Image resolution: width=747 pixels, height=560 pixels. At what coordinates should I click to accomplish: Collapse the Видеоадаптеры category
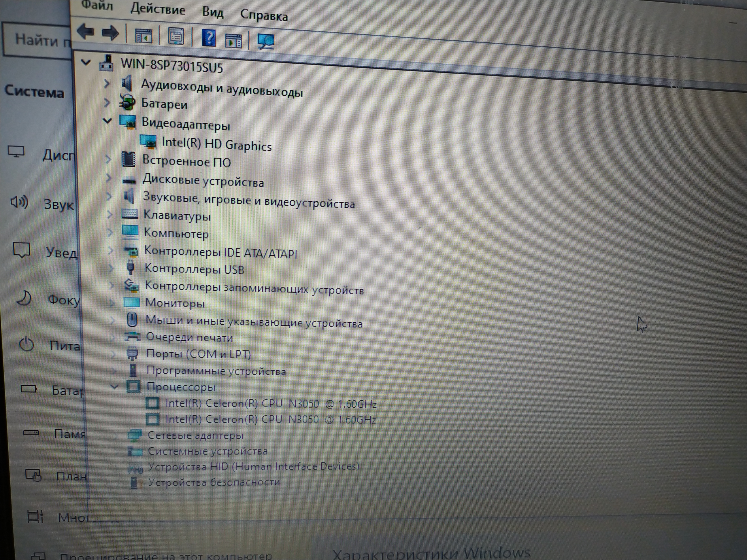pyautogui.click(x=107, y=120)
